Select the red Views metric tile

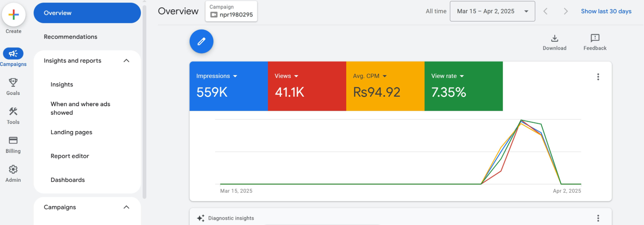coord(307,86)
